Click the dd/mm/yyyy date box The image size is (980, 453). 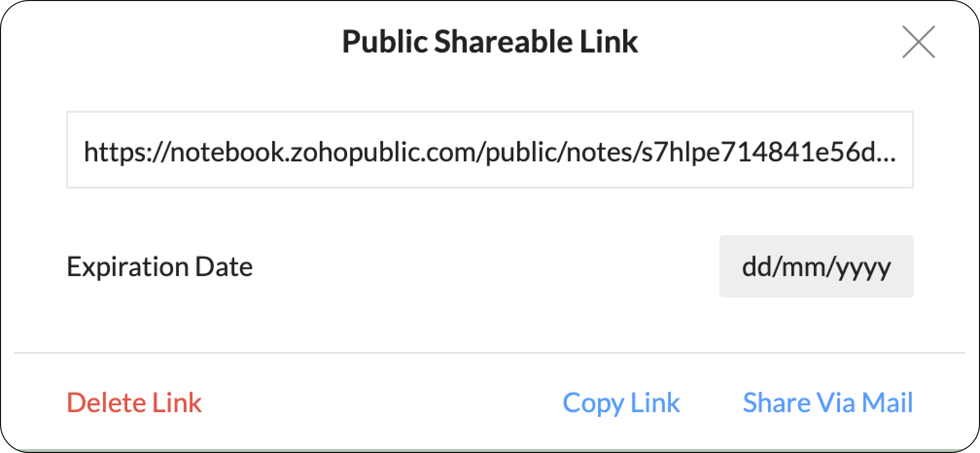point(816,266)
